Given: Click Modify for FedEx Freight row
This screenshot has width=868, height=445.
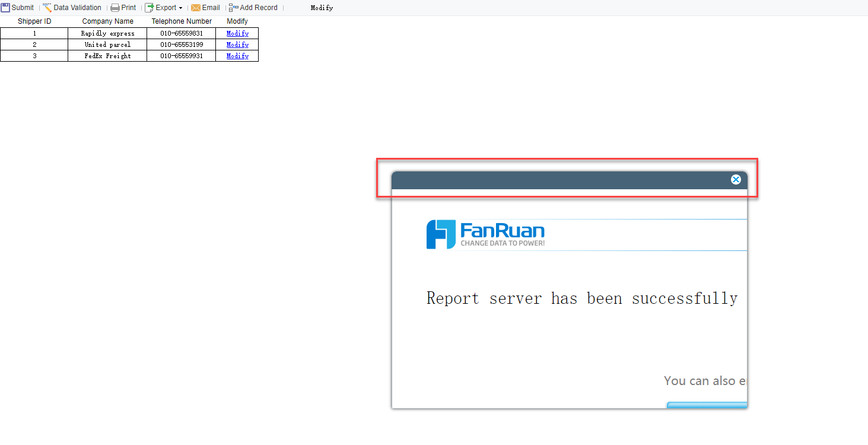Looking at the screenshot, I should point(237,56).
